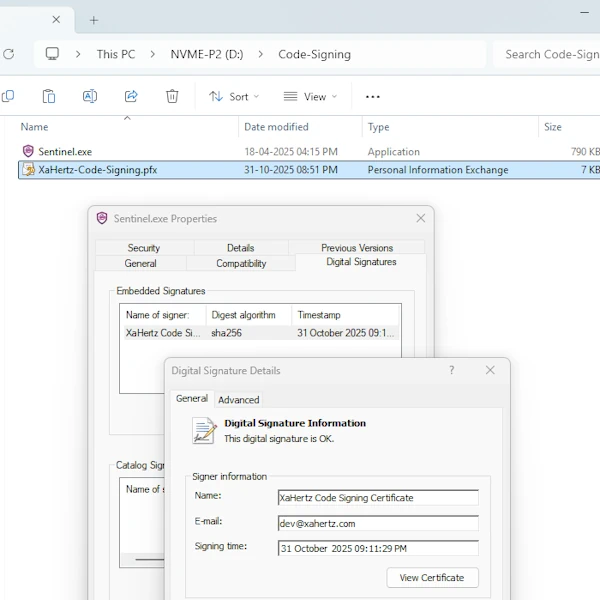The height and width of the screenshot is (600, 600).
Task: Click the Delete trash icon
Action: (172, 96)
